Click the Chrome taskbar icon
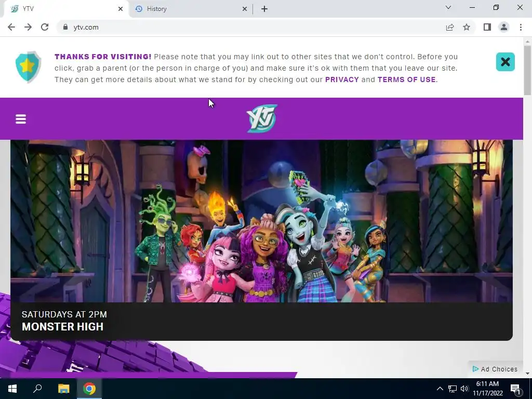Viewport: 532px width, 399px height. 89,389
